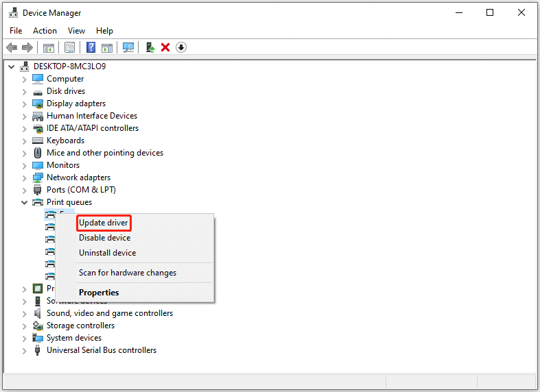Click the Keyboards icon

point(38,140)
